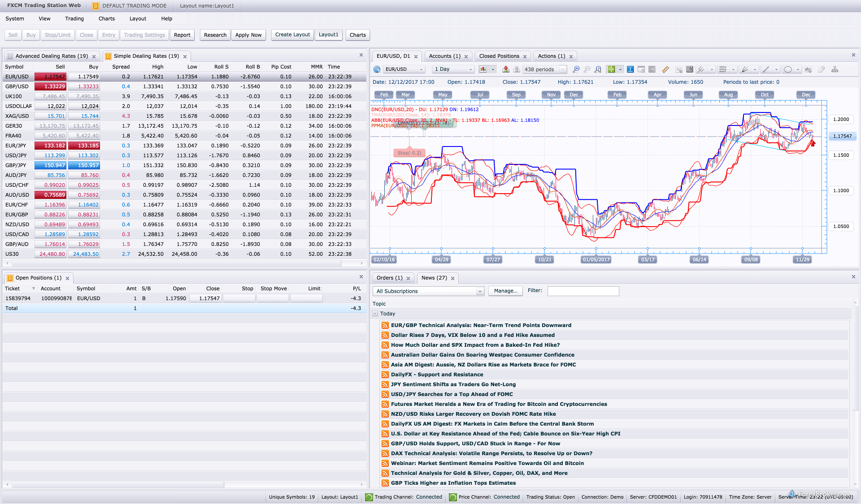Open the Help menu

(x=167, y=19)
